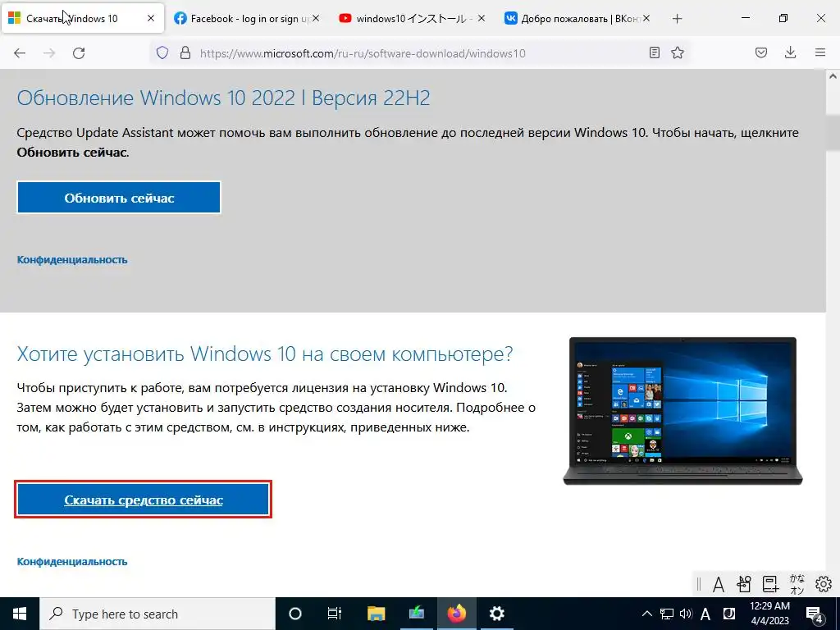Show hidden system tray icons
840x630 pixels.
[x=647, y=614]
